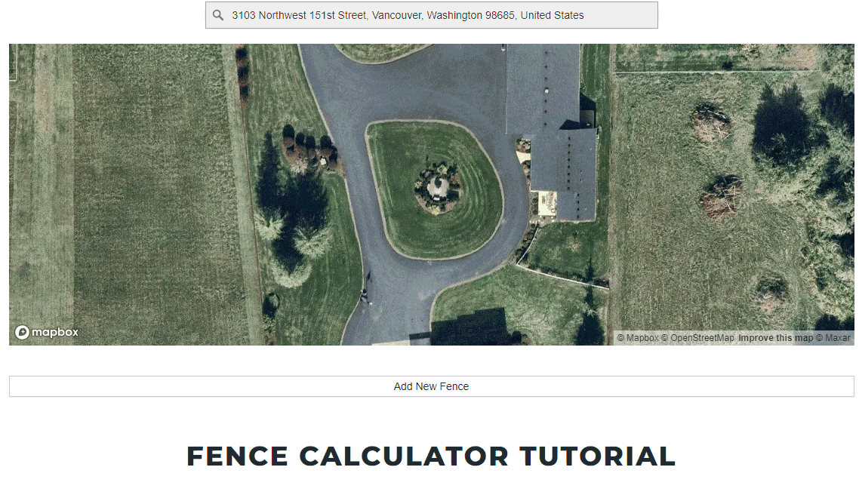Screen dimensions: 859x504
Task: Select the address text in the search bar
Action: 407,14
